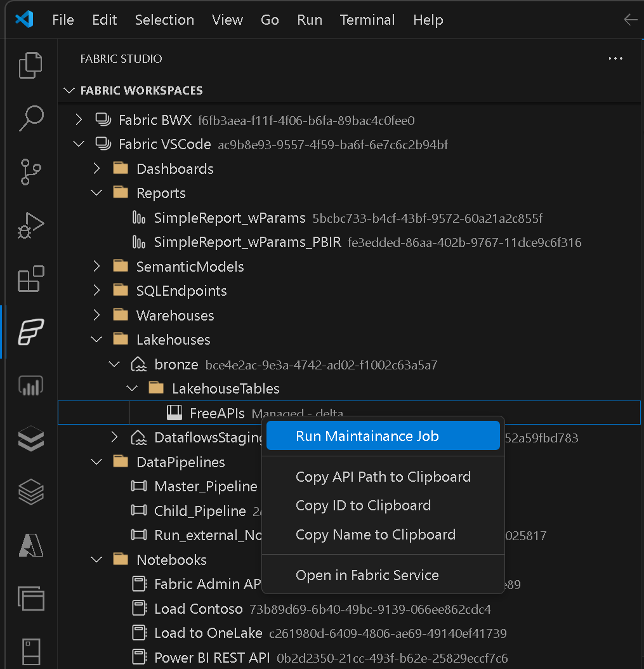Image resolution: width=644 pixels, height=669 pixels.
Task: Collapse the LakehouseTables folder
Action: coord(132,388)
